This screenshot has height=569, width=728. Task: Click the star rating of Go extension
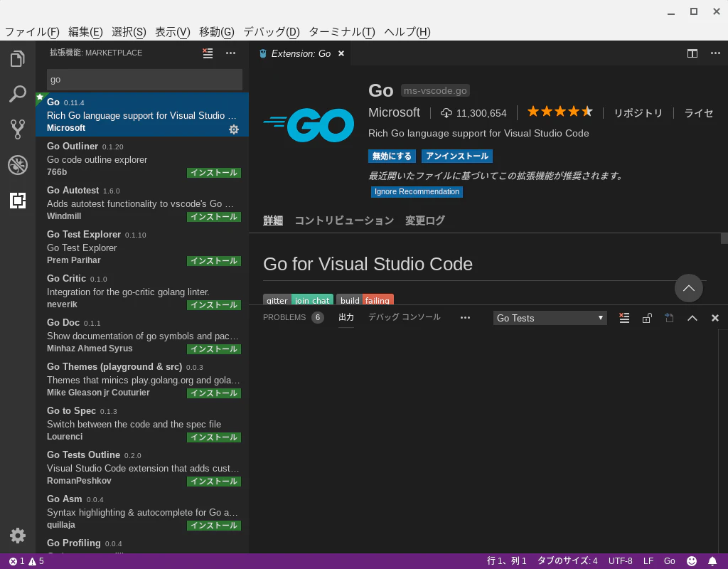pyautogui.click(x=560, y=112)
